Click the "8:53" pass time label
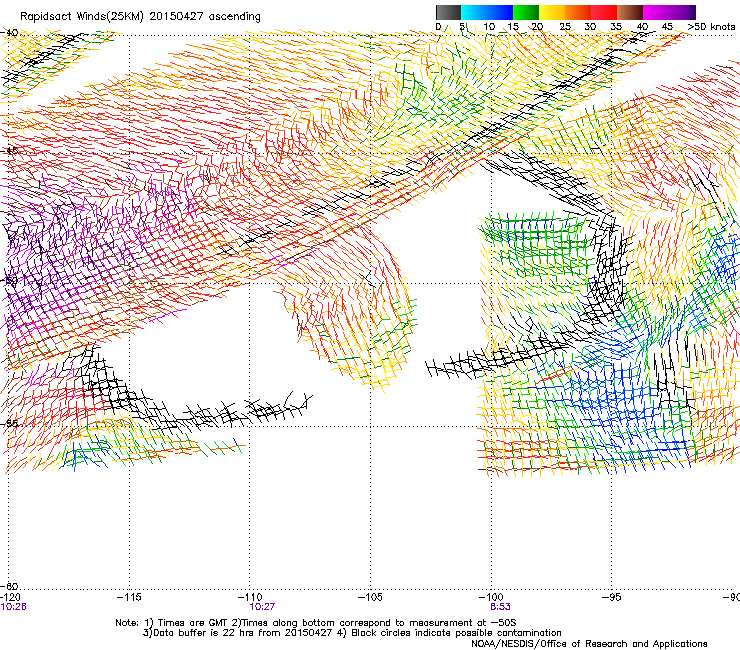Image resolution: width=740 pixels, height=650 pixels. (x=500, y=607)
